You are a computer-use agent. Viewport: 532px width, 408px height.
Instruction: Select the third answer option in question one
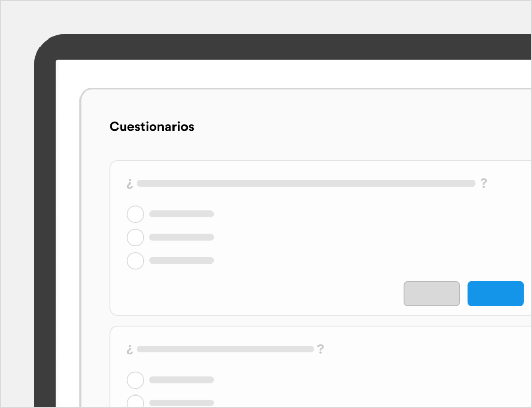pyautogui.click(x=136, y=260)
